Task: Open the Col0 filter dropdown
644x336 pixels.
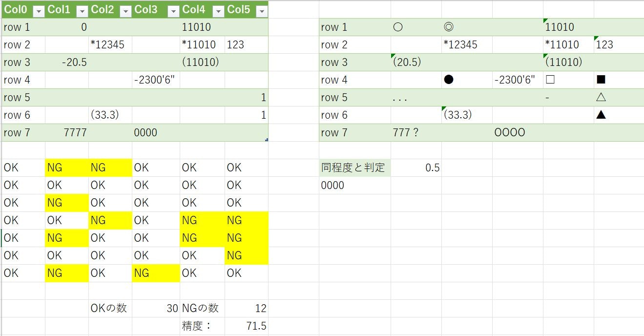Action: click(39, 11)
